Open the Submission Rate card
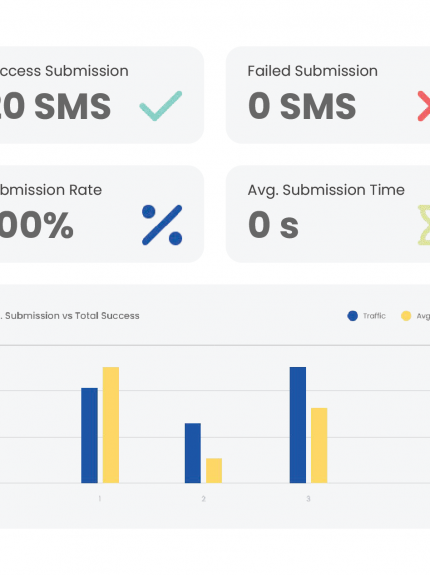Screen dimensions: 430x575 [x=102, y=214]
